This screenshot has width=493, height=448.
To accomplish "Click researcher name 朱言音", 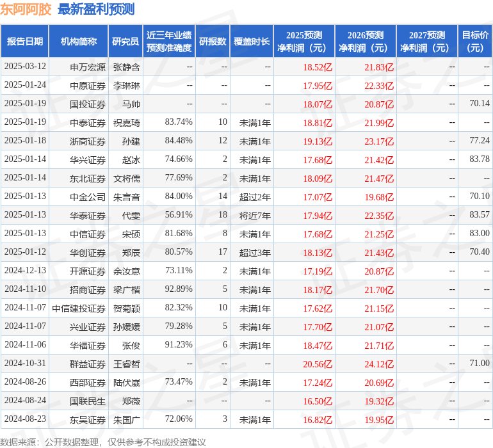I will point(127,197).
